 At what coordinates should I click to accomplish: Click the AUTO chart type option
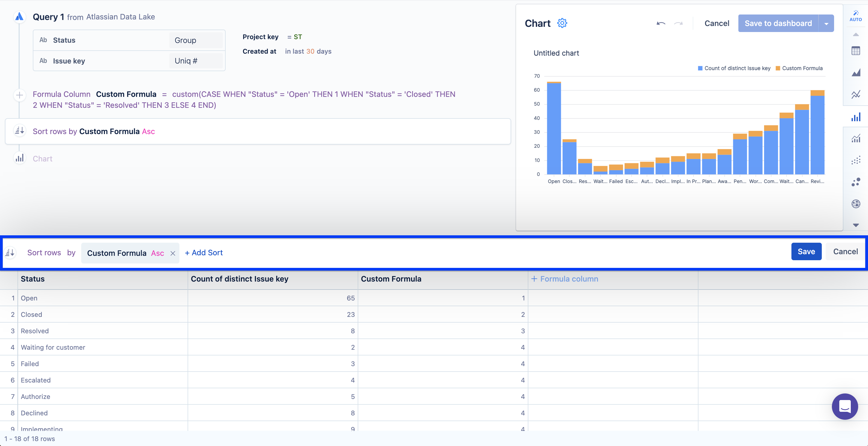[x=855, y=16]
